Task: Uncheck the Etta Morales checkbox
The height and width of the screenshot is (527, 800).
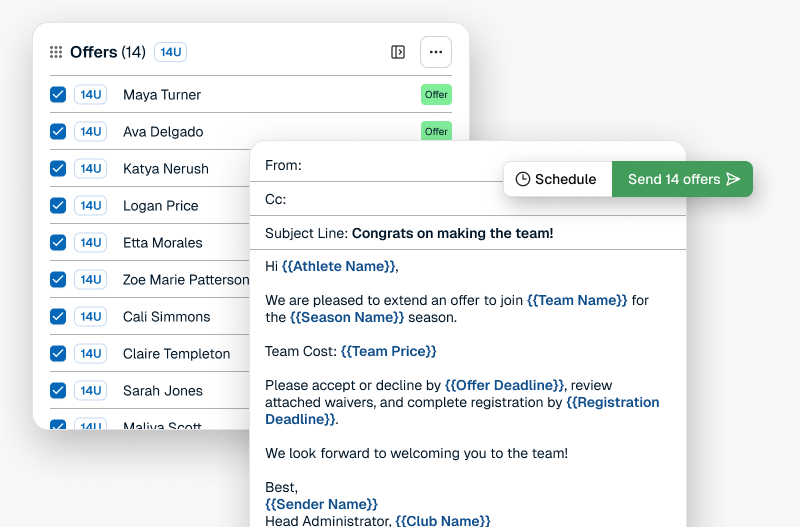Action: click(x=58, y=242)
